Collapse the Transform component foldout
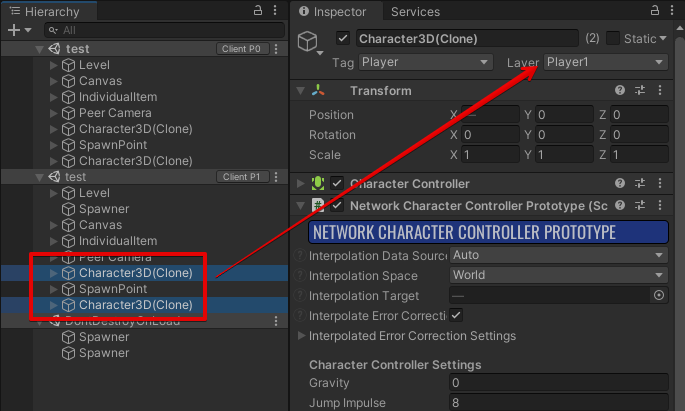The width and height of the screenshot is (685, 411). [x=301, y=91]
